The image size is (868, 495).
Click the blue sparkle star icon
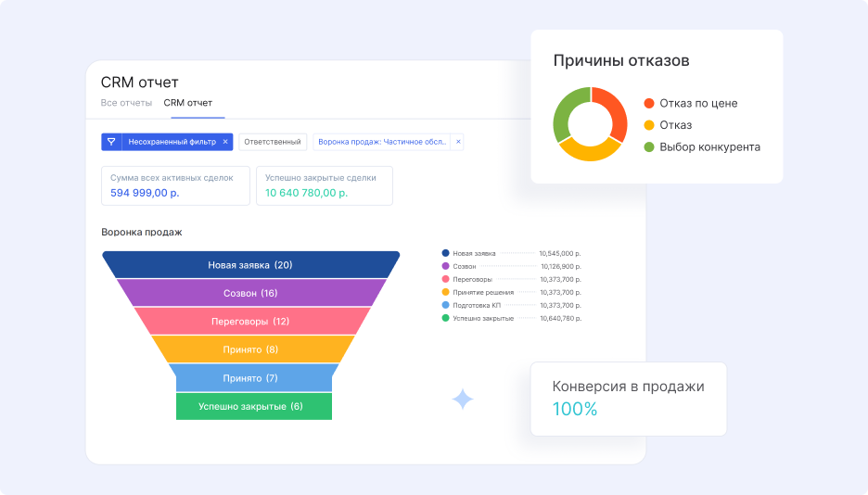click(463, 400)
